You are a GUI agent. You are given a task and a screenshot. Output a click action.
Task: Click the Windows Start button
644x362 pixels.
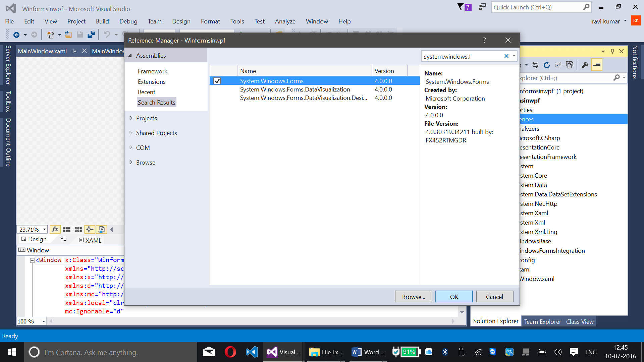[12, 352]
